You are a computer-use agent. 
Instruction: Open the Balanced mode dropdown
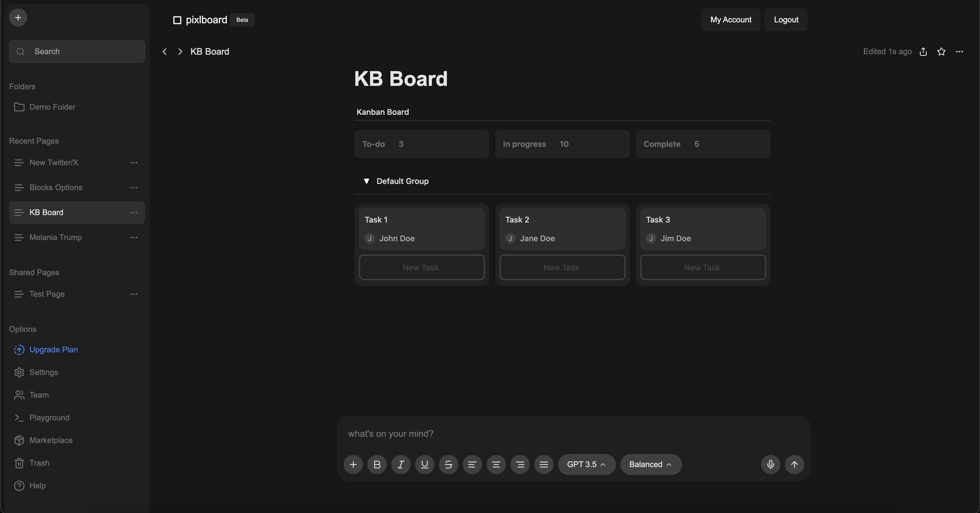pyautogui.click(x=650, y=464)
